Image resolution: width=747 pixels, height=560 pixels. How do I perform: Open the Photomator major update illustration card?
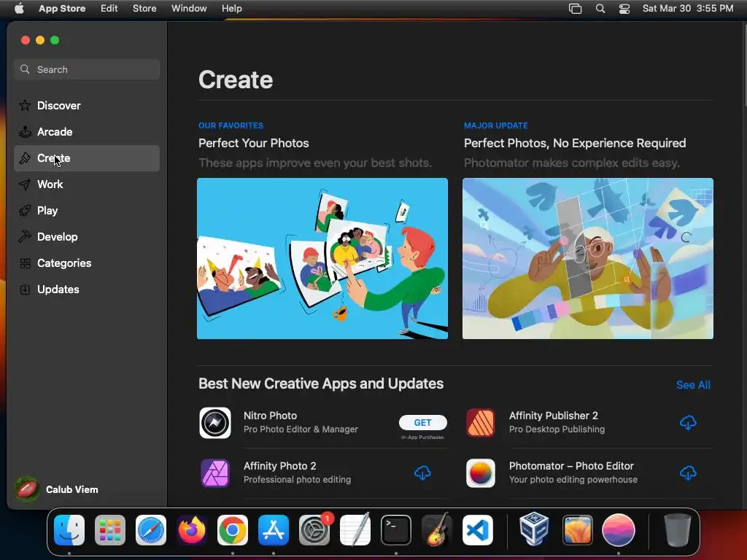click(587, 259)
